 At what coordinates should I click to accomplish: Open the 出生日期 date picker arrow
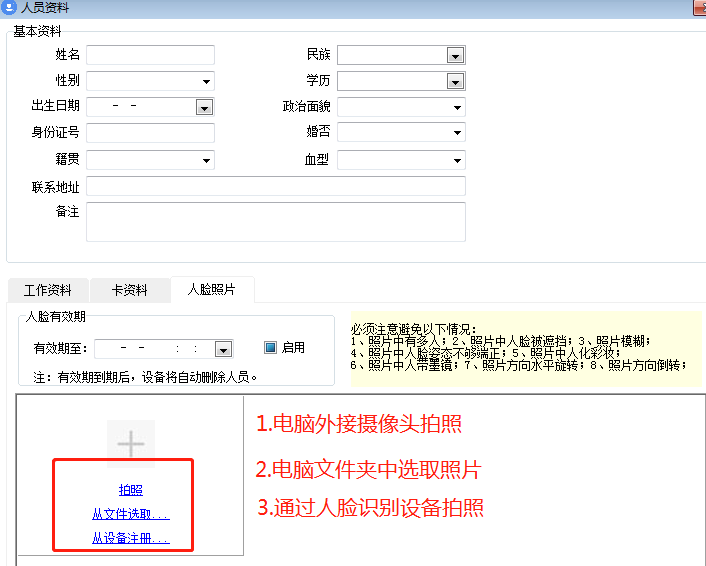204,108
